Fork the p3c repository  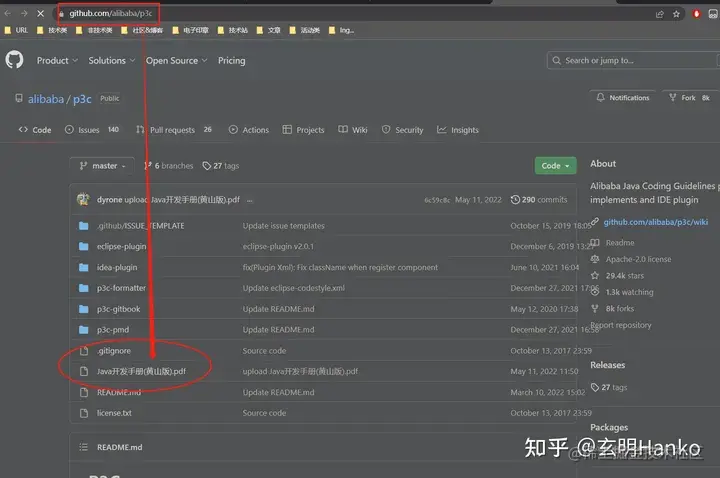tap(689, 98)
